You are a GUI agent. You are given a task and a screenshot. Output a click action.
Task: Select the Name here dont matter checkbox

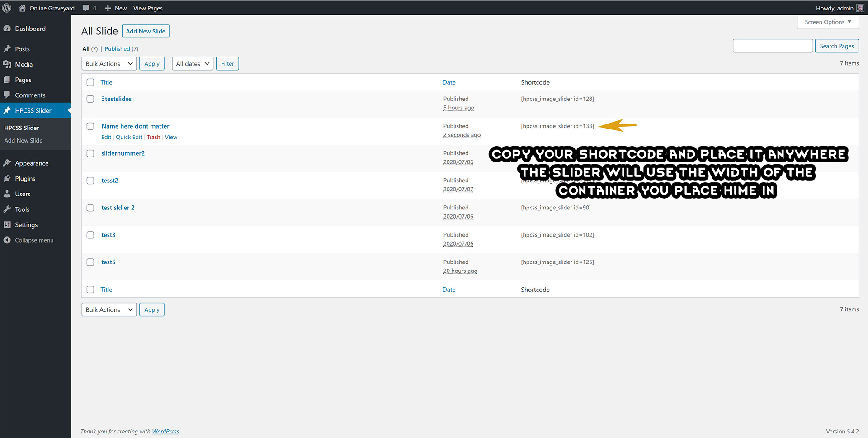coord(90,126)
